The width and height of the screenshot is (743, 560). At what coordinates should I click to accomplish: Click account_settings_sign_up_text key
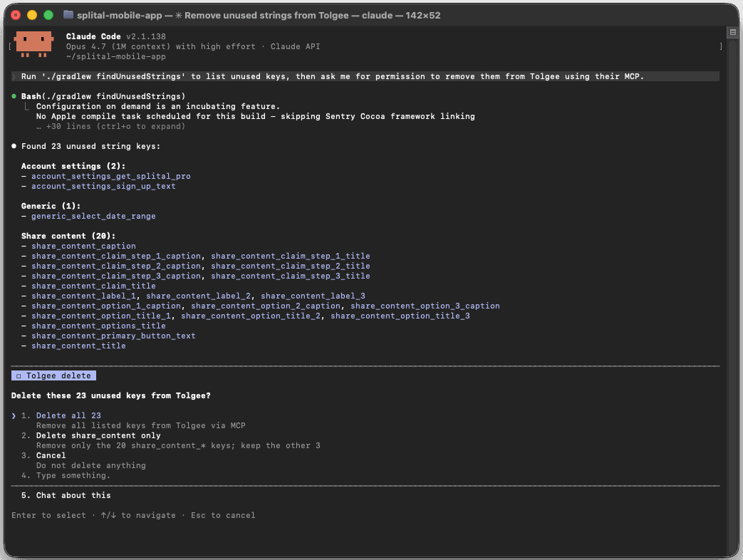tap(103, 186)
